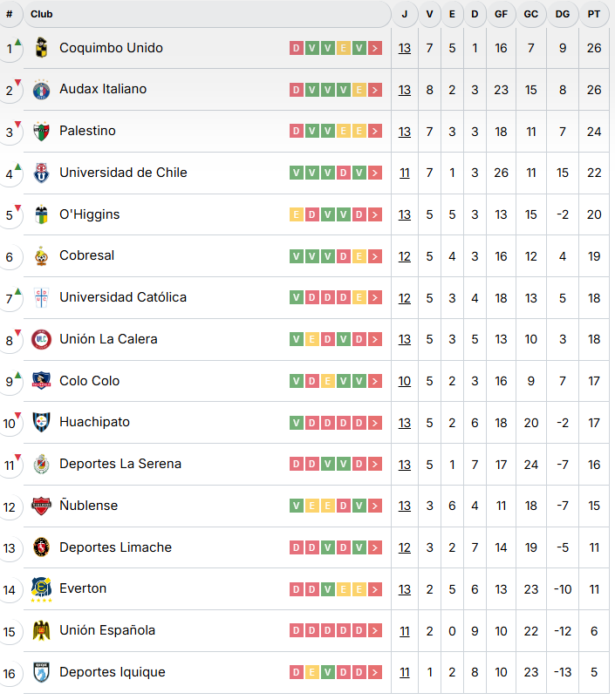The image size is (615, 700).
Task: Click the Everton crest with stars
Action: (x=41, y=589)
